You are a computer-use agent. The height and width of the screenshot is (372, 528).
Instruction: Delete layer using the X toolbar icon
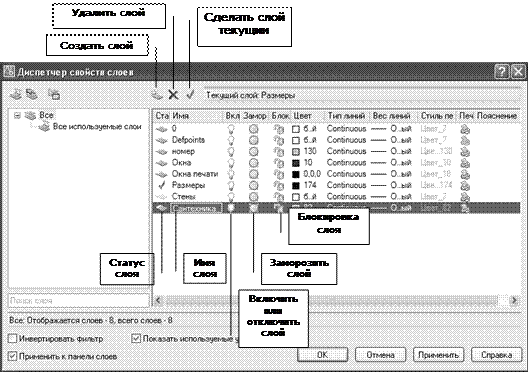pyautogui.click(x=173, y=95)
